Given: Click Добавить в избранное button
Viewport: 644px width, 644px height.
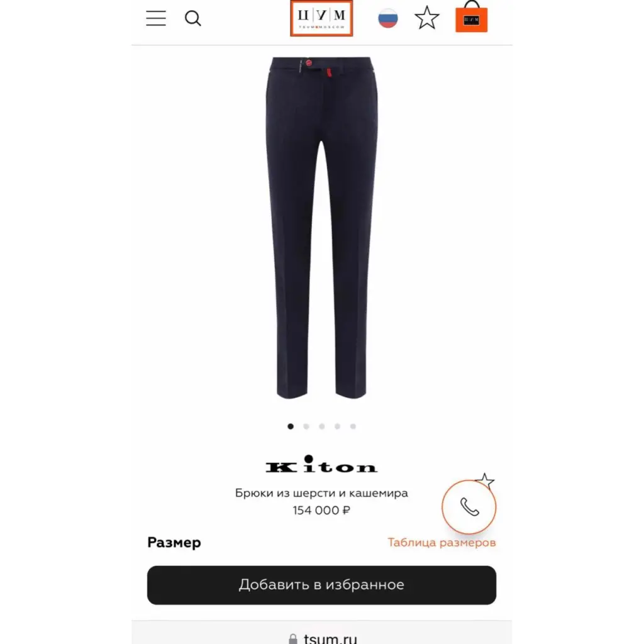Looking at the screenshot, I should (321, 585).
